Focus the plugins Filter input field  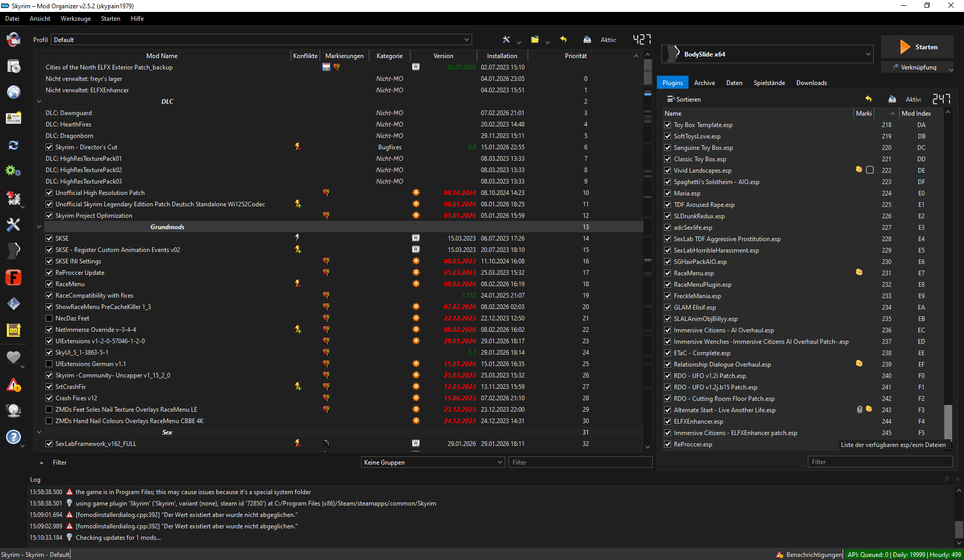[880, 461]
